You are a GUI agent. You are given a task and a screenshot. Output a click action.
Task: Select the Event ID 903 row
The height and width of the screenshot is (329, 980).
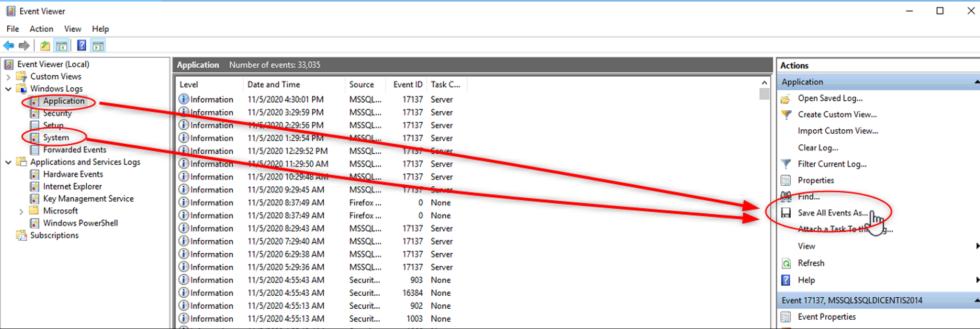click(467, 280)
